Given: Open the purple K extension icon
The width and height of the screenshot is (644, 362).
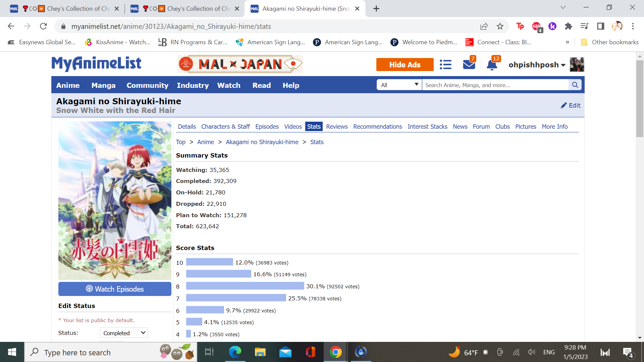Looking at the screenshot, I should (x=552, y=26).
